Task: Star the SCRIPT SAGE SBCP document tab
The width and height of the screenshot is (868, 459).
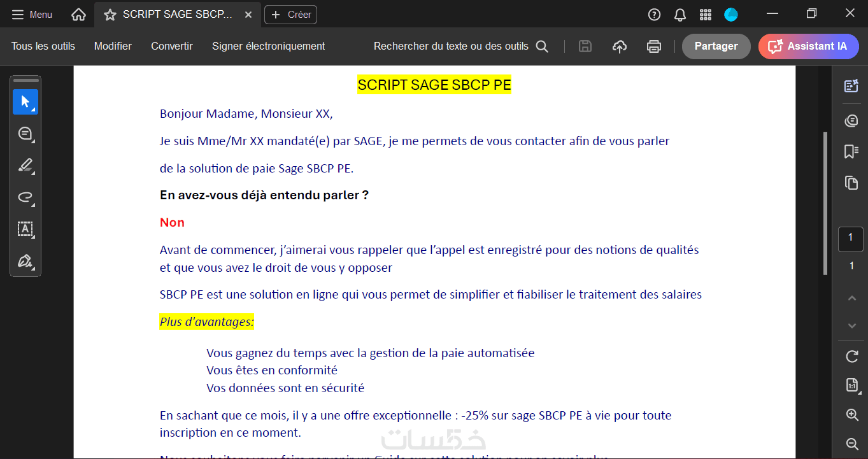Action: click(x=110, y=15)
